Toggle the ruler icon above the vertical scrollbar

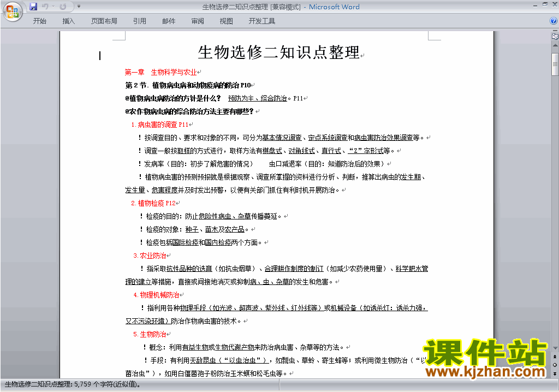coord(555,36)
